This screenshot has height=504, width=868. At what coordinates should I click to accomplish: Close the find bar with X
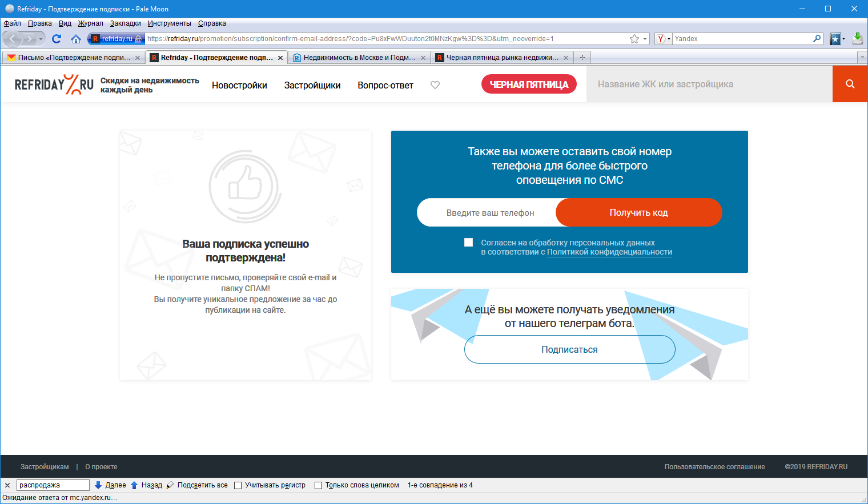tap(7, 485)
